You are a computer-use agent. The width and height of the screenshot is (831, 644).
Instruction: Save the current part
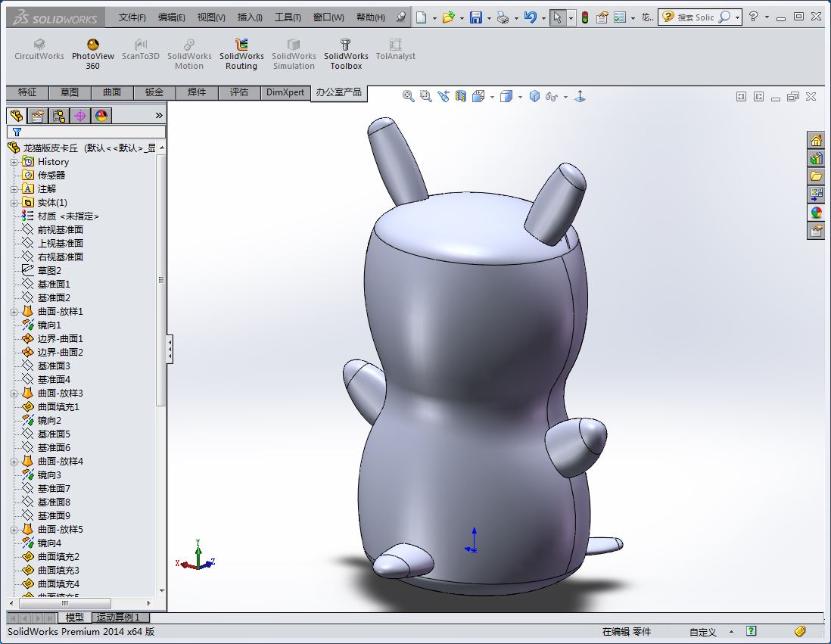pyautogui.click(x=476, y=17)
